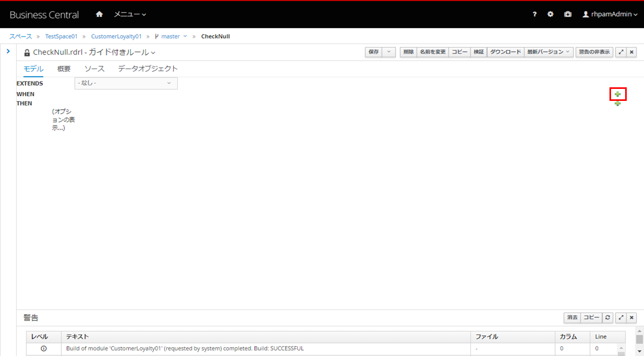The height and width of the screenshot is (356, 644).
Task: Click 消去 in the alerts panel
Action: [x=572, y=317]
